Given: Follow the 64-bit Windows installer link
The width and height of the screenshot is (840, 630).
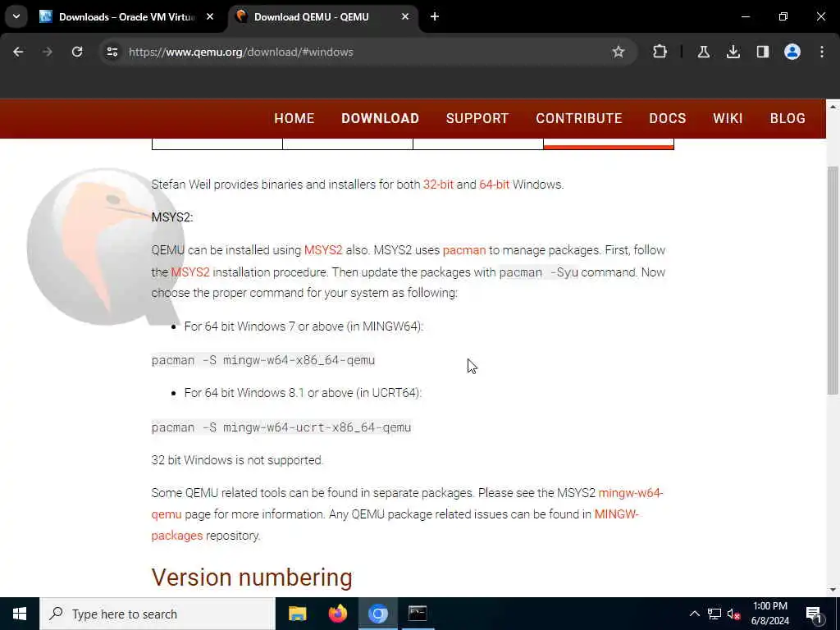Looking at the screenshot, I should coord(494,185).
